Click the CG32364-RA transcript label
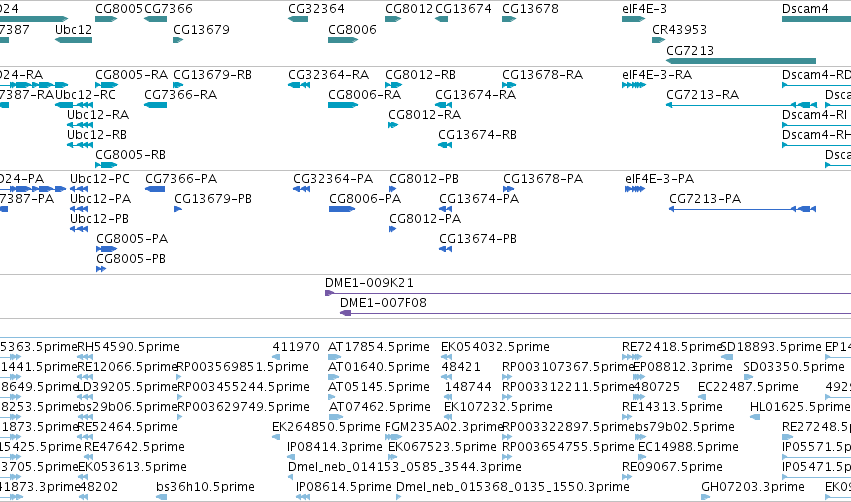This screenshot has width=851, height=502. (x=328, y=75)
